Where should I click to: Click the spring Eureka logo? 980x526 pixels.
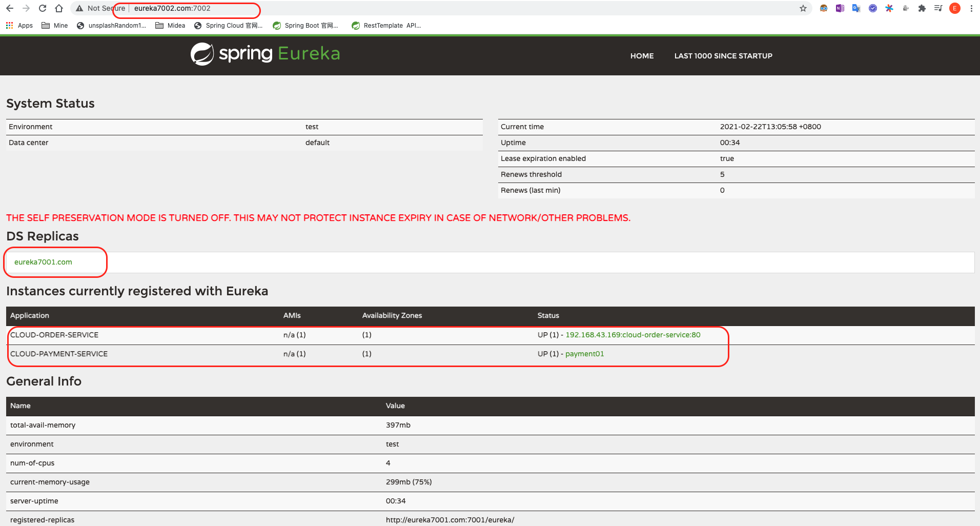(265, 54)
